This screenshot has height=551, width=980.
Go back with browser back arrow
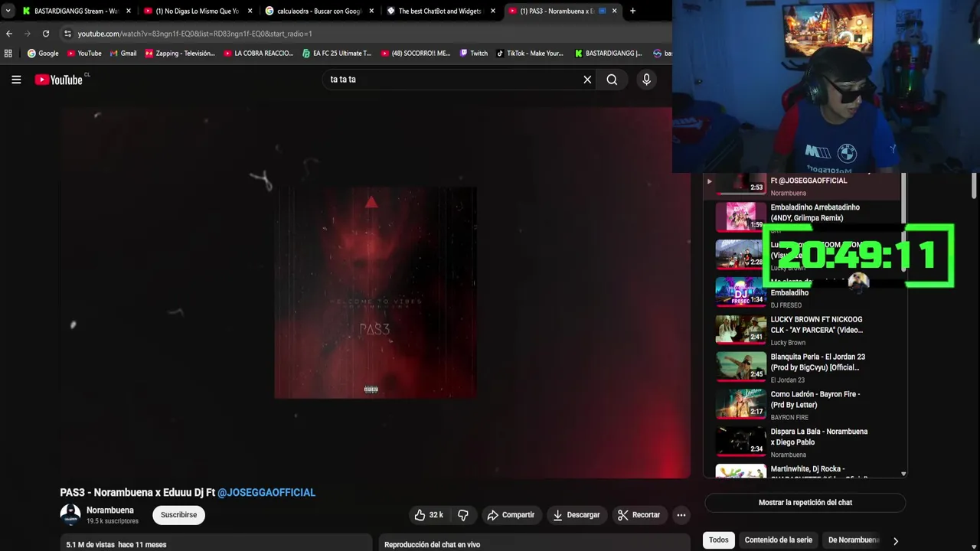coord(9,34)
